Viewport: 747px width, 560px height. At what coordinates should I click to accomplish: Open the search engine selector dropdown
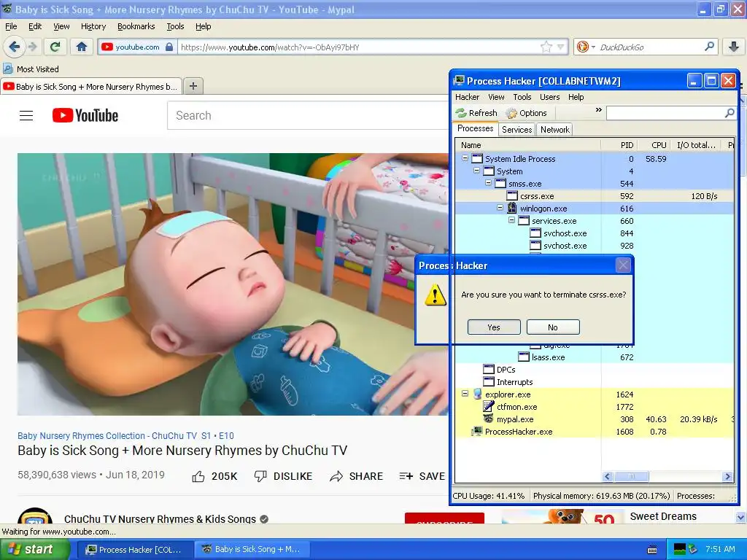click(585, 47)
